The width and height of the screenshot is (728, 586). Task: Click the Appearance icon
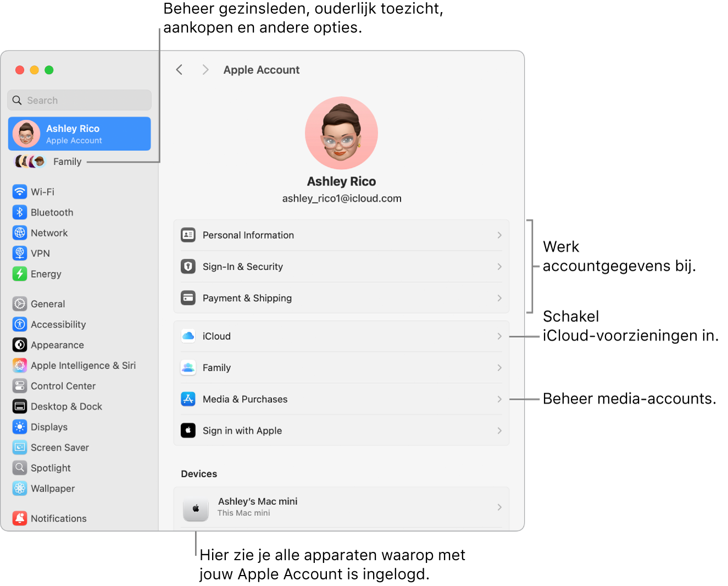coord(20,345)
